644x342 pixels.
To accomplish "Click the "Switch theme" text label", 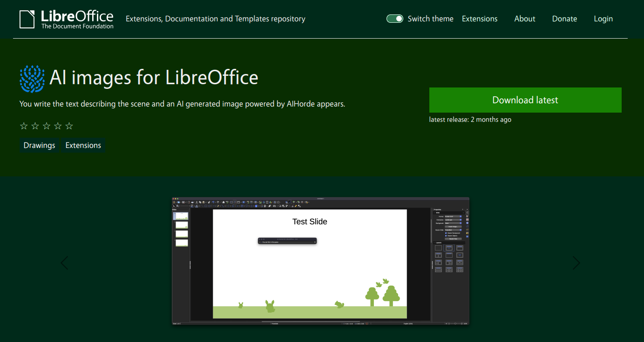I will 430,19.
